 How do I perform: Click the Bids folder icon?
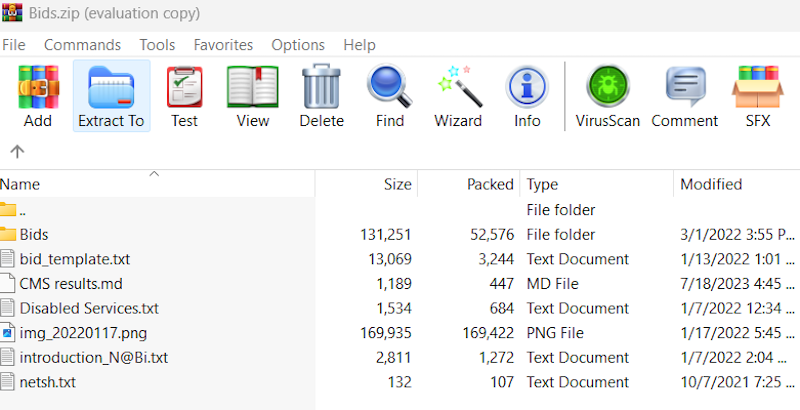pyautogui.click(x=8, y=234)
